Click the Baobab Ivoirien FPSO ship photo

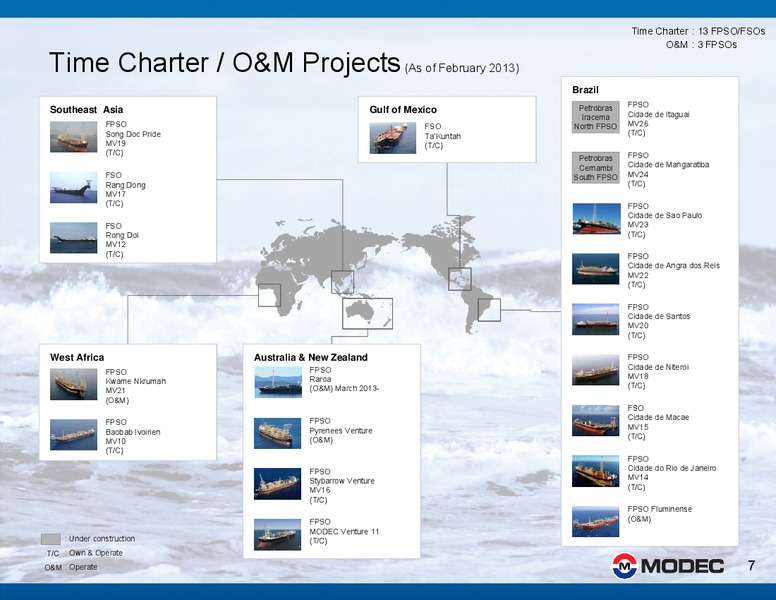click(x=74, y=435)
